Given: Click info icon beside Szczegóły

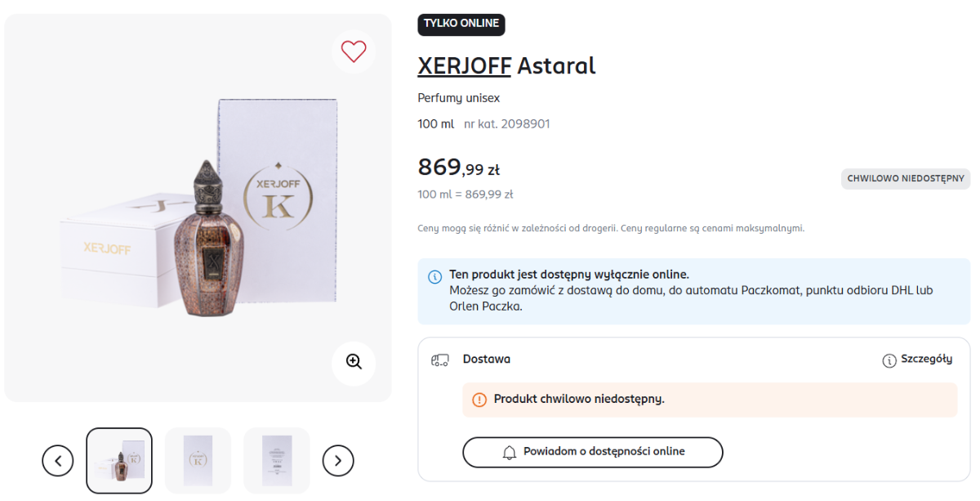Looking at the screenshot, I should coord(889,360).
